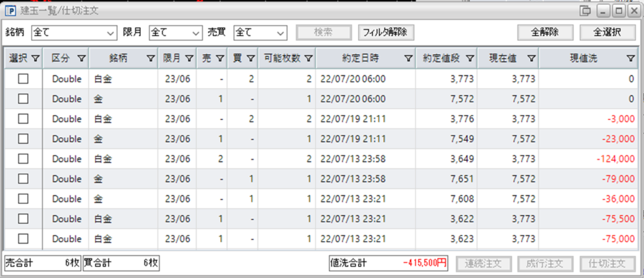Click filter funnel on 銘柄 column header
Screen dimensions: 644x278
click(151, 58)
